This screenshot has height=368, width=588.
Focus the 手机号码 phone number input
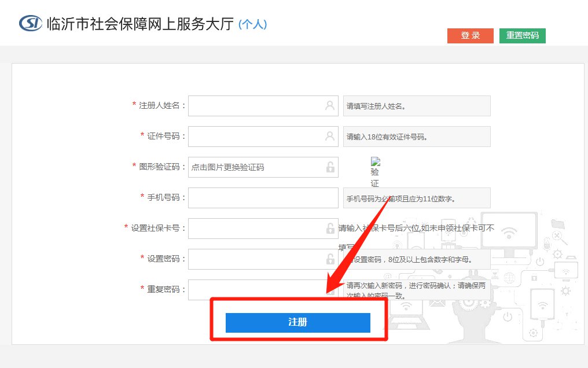pyautogui.click(x=263, y=198)
